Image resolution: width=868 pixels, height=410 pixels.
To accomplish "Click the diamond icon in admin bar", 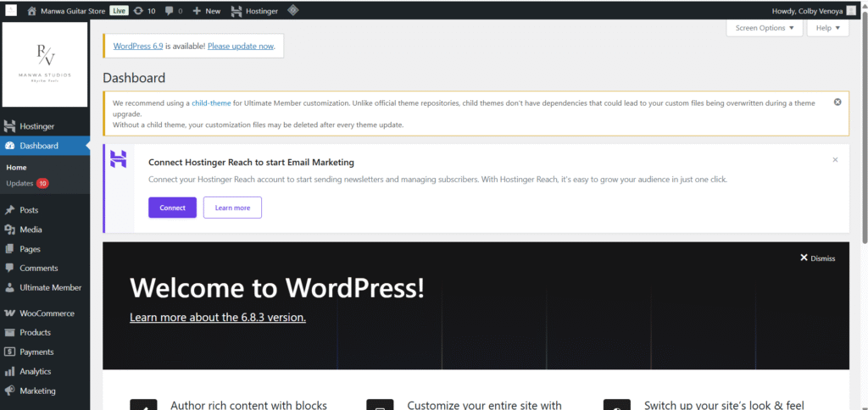I will click(293, 11).
